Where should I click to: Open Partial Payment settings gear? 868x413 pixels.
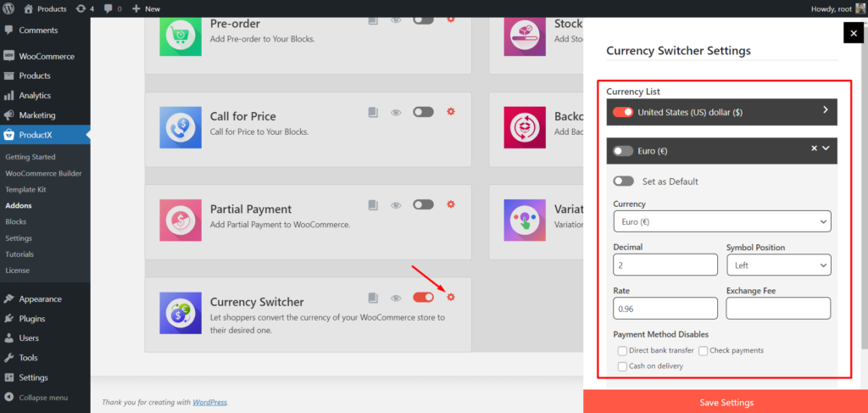coord(451,204)
